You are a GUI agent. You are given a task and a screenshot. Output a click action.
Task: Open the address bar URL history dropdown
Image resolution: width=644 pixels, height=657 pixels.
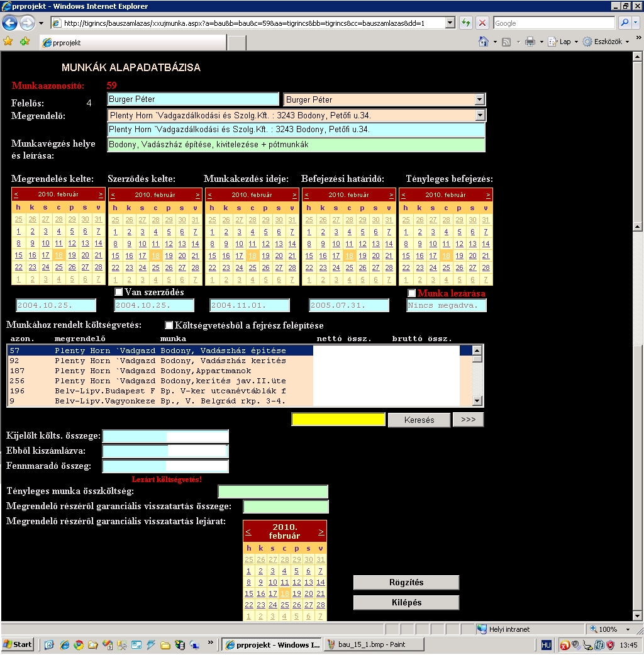tap(450, 23)
